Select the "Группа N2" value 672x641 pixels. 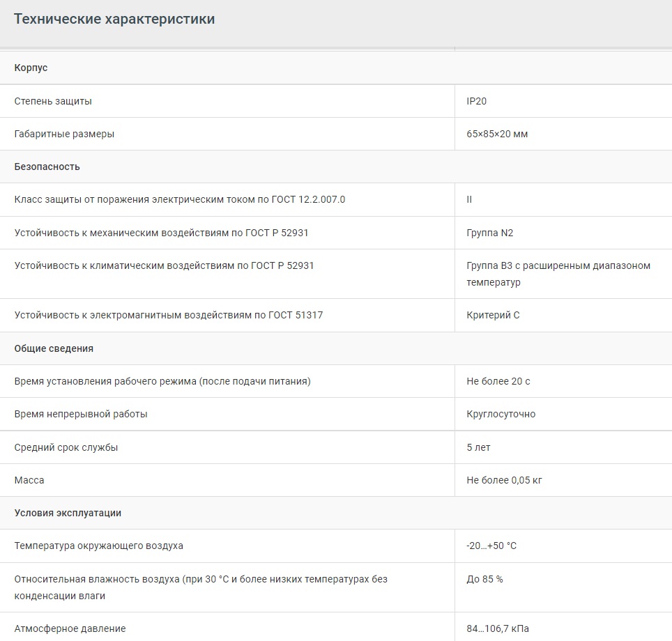coord(489,233)
